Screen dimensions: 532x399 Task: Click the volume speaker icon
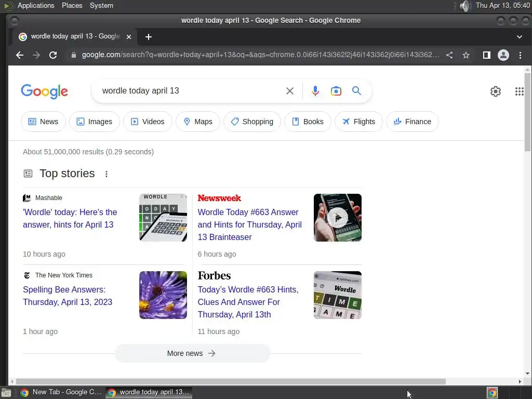tap(465, 6)
